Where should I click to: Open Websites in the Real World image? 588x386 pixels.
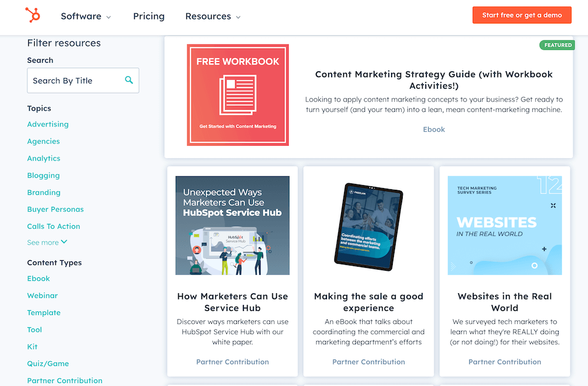pyautogui.click(x=505, y=225)
